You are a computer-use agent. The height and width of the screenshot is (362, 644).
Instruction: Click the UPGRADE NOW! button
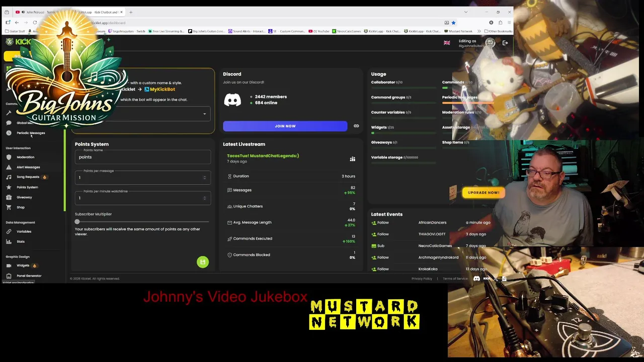(484, 193)
